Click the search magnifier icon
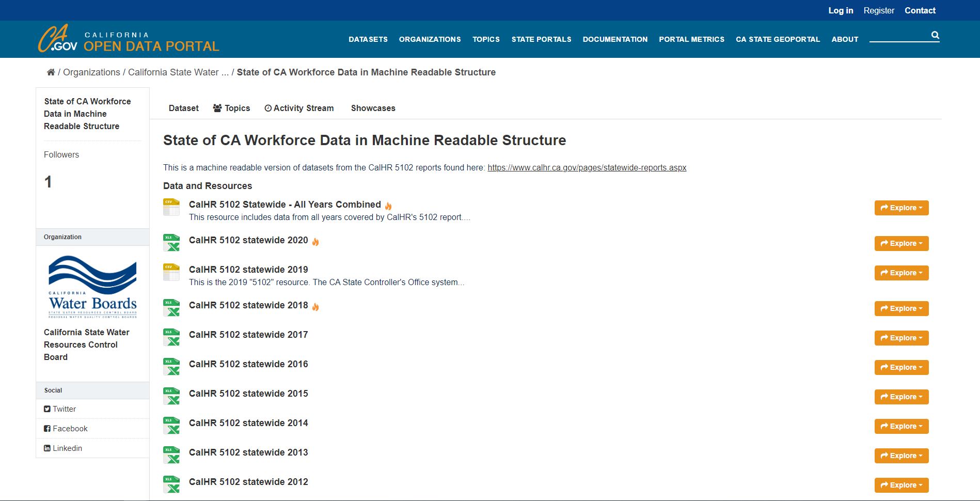The image size is (980, 501). pos(935,35)
